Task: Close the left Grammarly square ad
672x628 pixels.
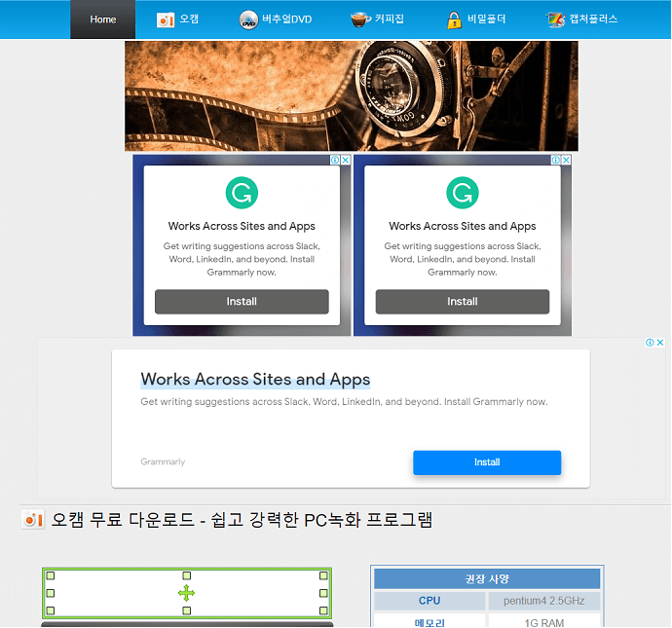Action: (345, 160)
